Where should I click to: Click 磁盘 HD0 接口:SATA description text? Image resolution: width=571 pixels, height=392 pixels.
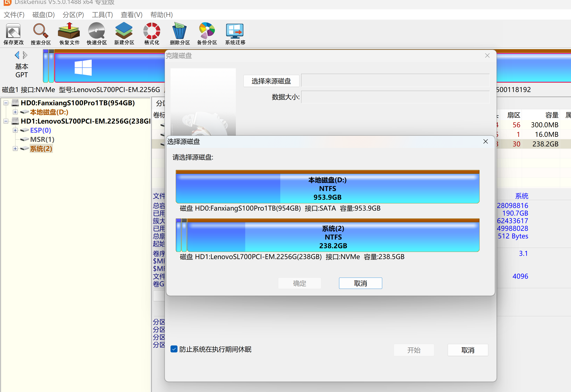tap(280, 208)
